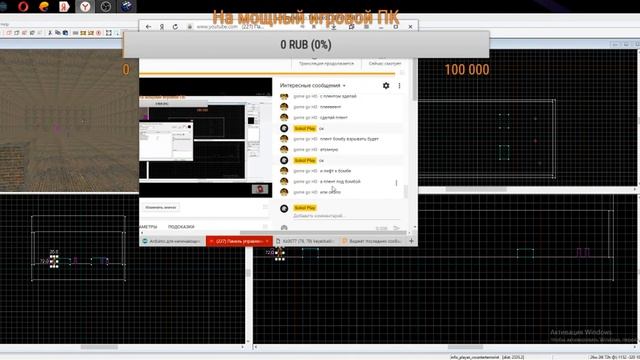Switch to Yandex Browser in the taskbar
This screenshot has width=640, height=360.
tap(85, 6)
